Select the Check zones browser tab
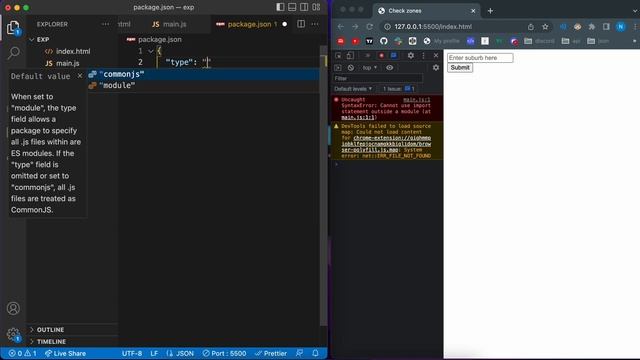Screen dimensions: 640x360 426,11
